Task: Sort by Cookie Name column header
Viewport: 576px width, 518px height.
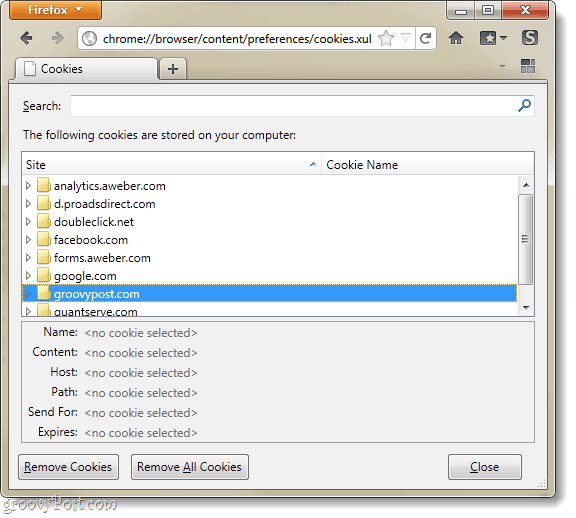Action: (428, 165)
